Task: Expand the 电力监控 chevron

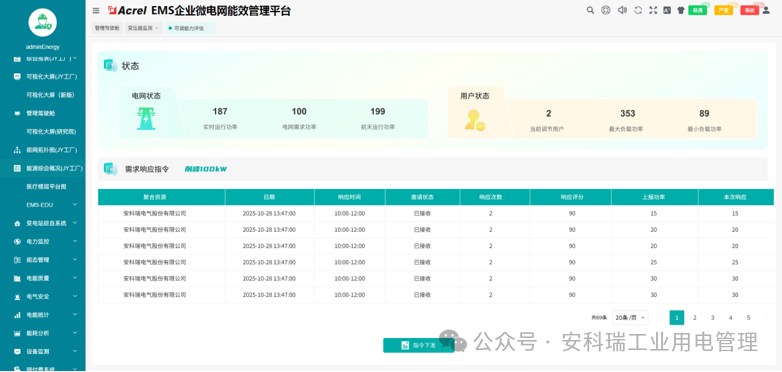Action: [75, 241]
